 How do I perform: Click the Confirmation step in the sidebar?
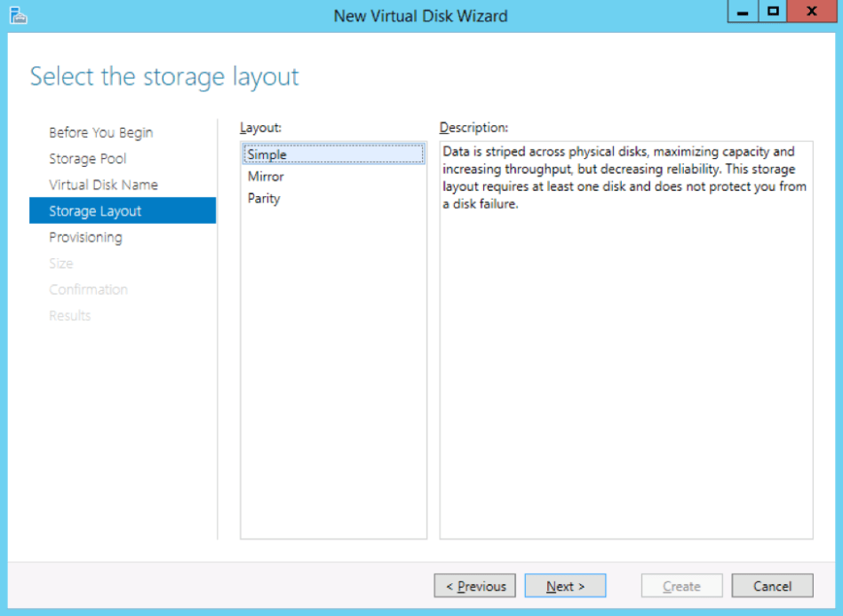88,289
